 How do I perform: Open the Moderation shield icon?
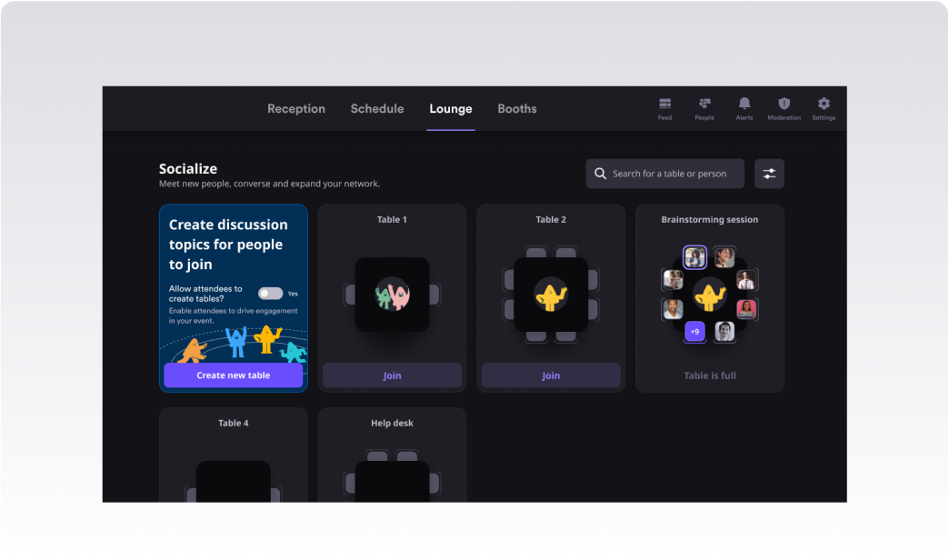click(784, 105)
